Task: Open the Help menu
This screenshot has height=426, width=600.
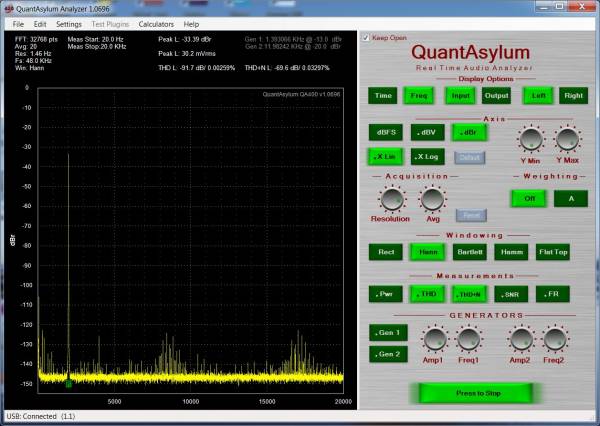Action: pos(191,24)
